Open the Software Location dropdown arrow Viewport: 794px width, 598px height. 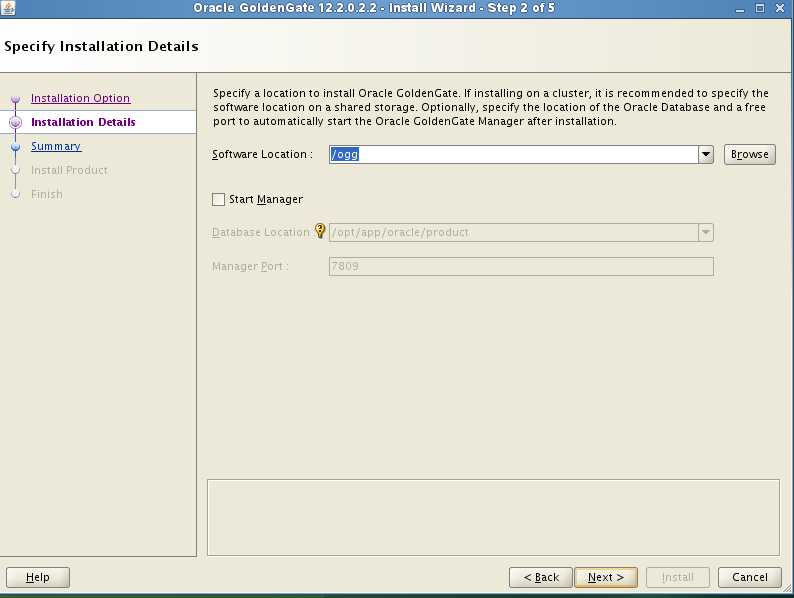click(705, 154)
